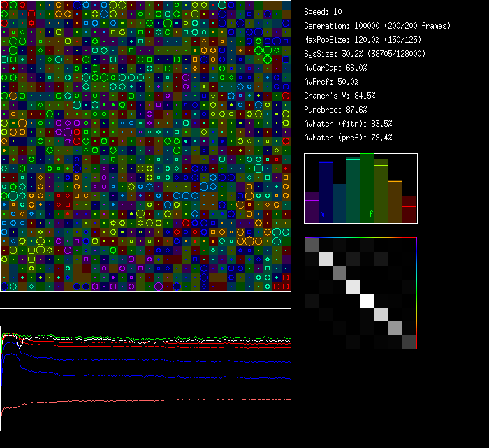Select the AvMatch (pref) statistic
The image size is (489, 448).
click(x=348, y=138)
